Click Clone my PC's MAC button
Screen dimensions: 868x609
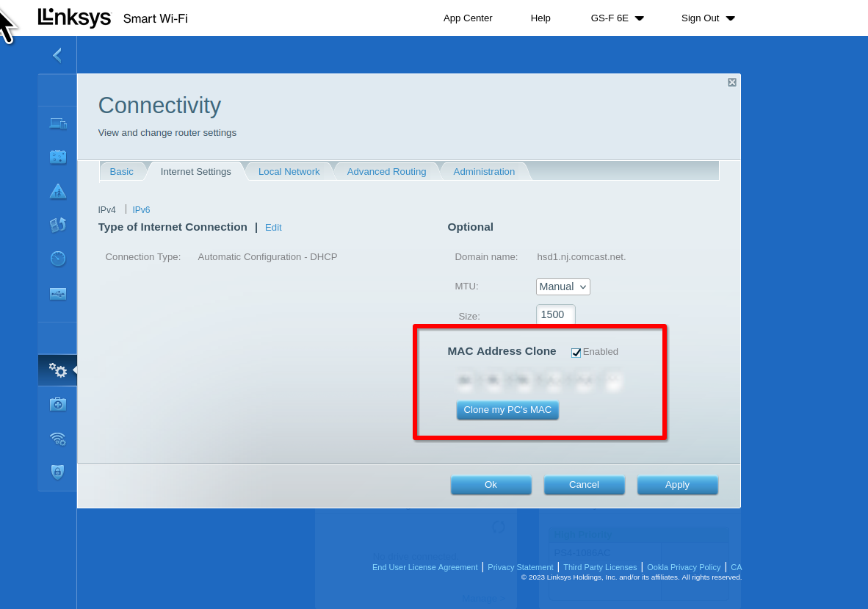click(507, 410)
